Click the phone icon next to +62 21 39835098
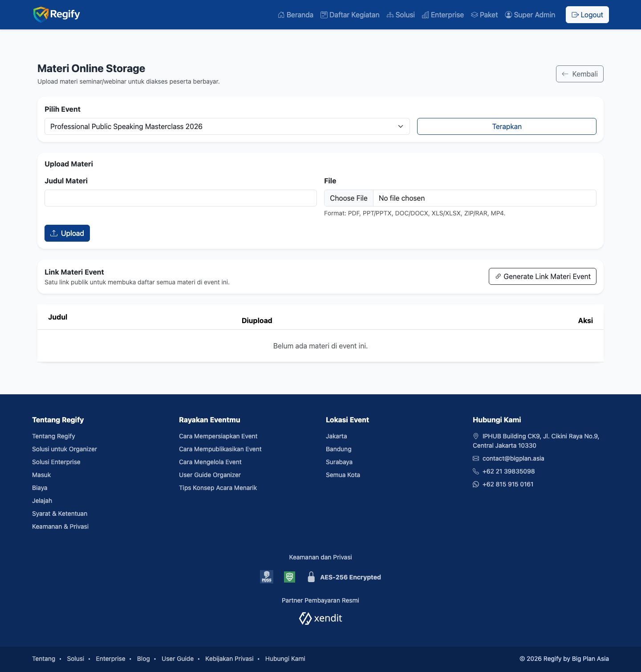Viewport: 641px width, 672px height. click(476, 471)
